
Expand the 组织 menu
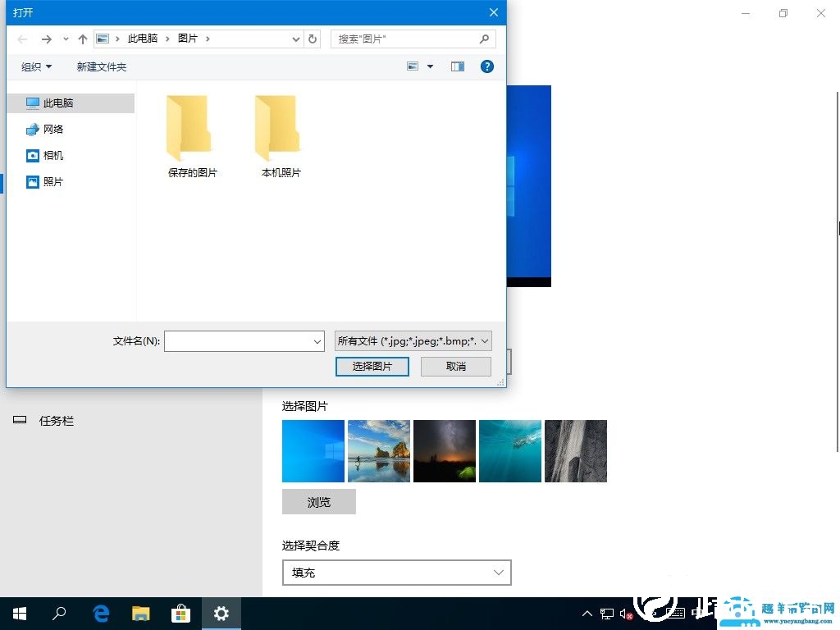click(x=35, y=66)
